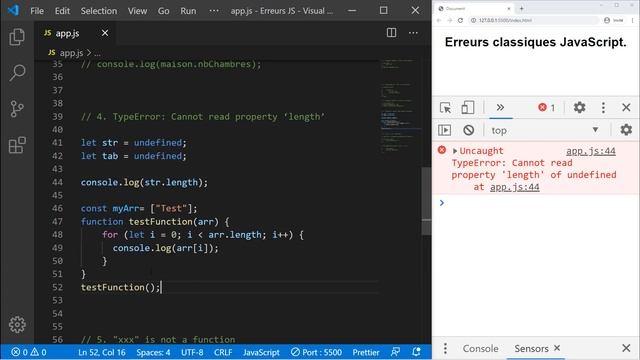Click the browser address bar
The height and width of the screenshot is (360, 640).
(534, 20)
